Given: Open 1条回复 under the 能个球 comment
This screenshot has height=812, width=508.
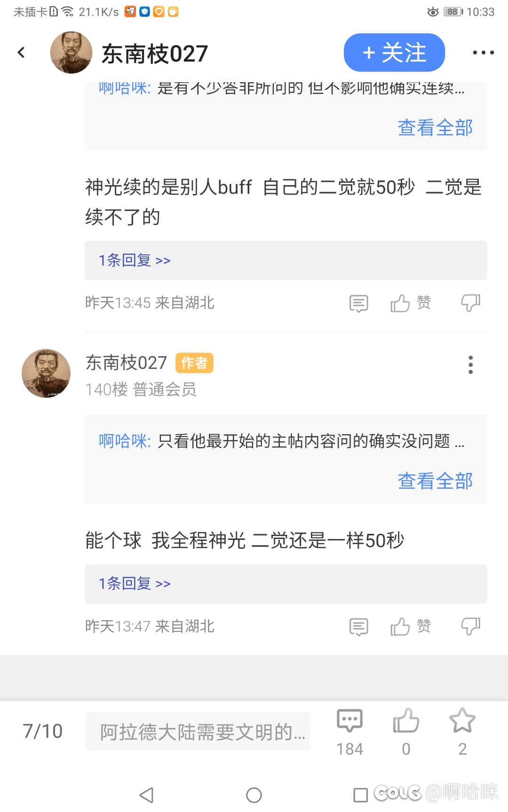Looking at the screenshot, I should (x=135, y=584).
